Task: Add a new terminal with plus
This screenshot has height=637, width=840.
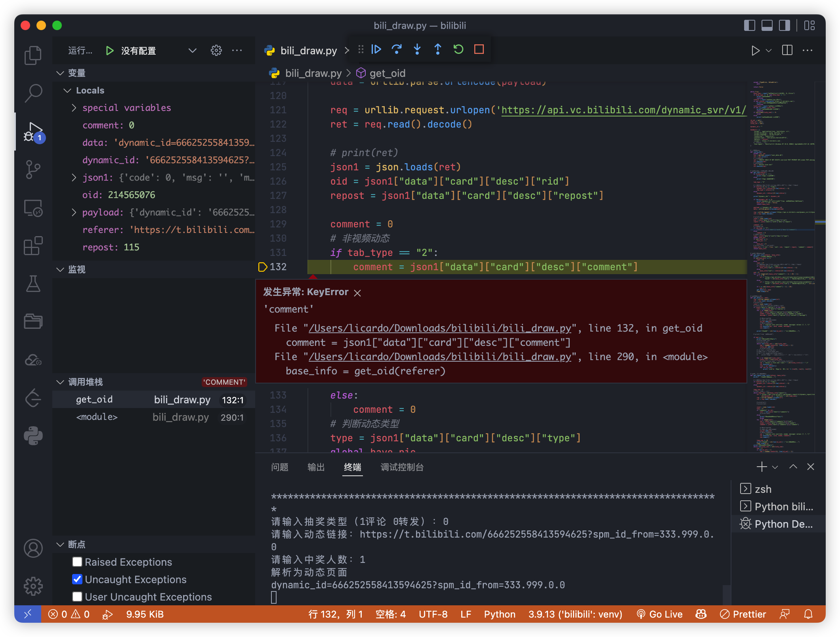Action: (x=762, y=467)
